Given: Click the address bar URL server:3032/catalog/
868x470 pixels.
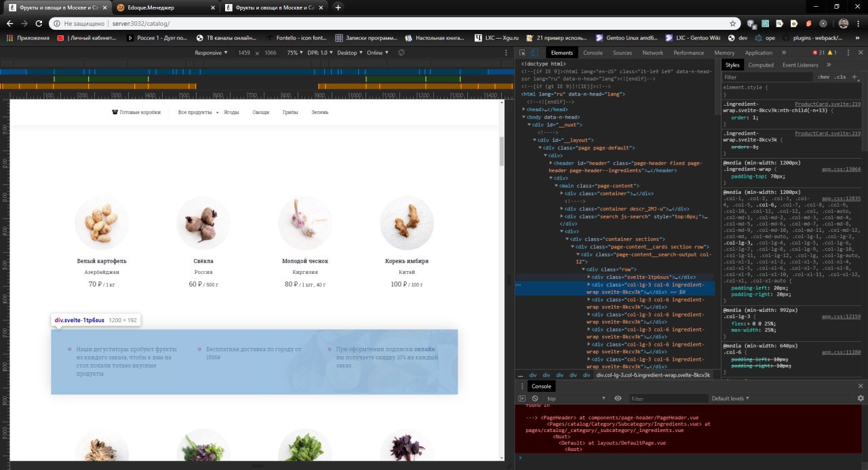Looking at the screenshot, I should (x=141, y=23).
